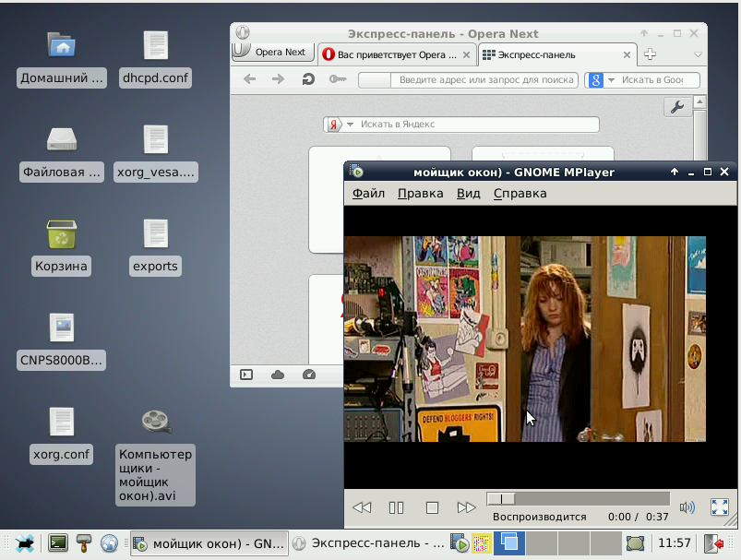Image resolution: width=741 pixels, height=560 pixels.
Task: Open the Xfce applications menu mouse icon
Action: point(24,544)
